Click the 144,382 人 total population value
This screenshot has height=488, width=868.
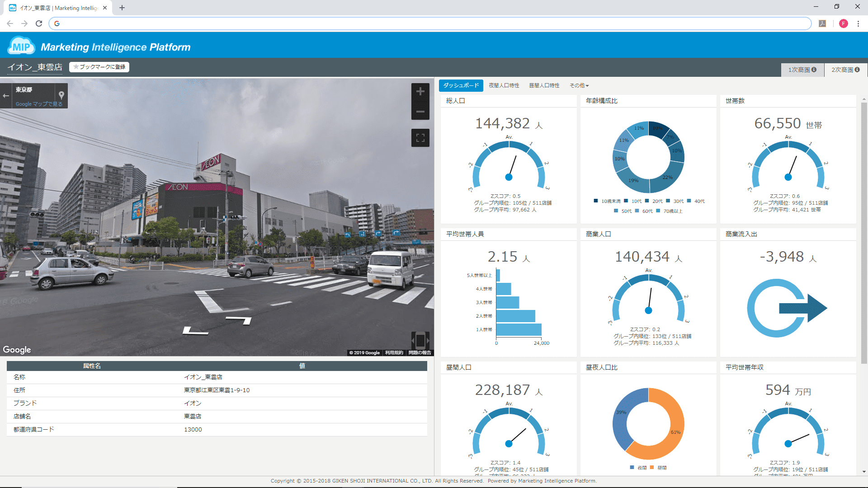coord(509,123)
